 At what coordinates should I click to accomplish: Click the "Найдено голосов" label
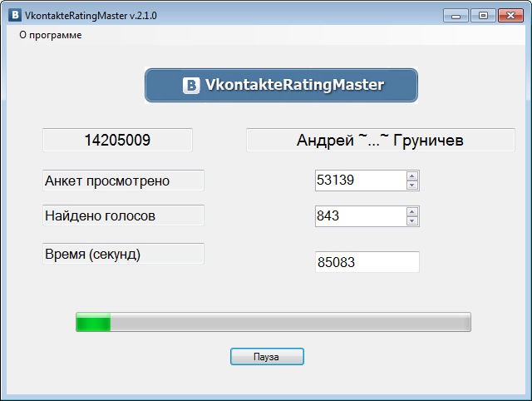123,215
